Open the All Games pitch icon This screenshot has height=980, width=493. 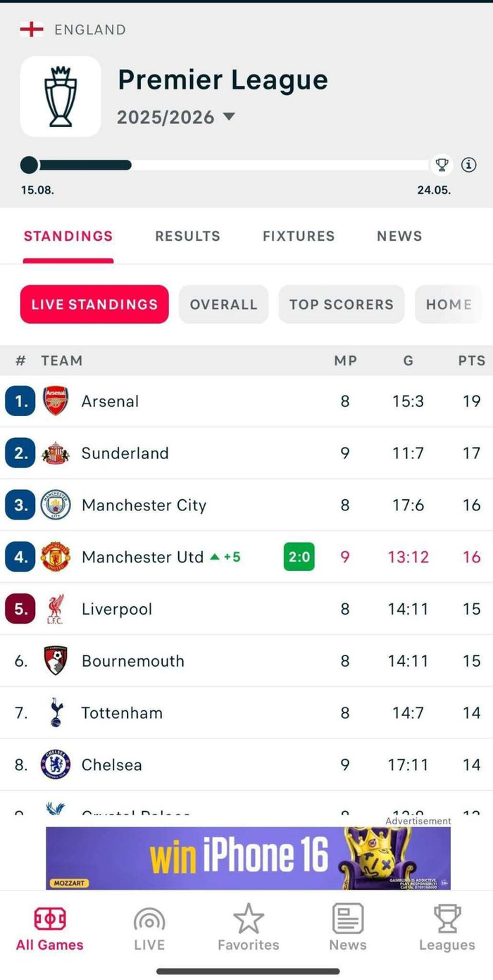50,919
